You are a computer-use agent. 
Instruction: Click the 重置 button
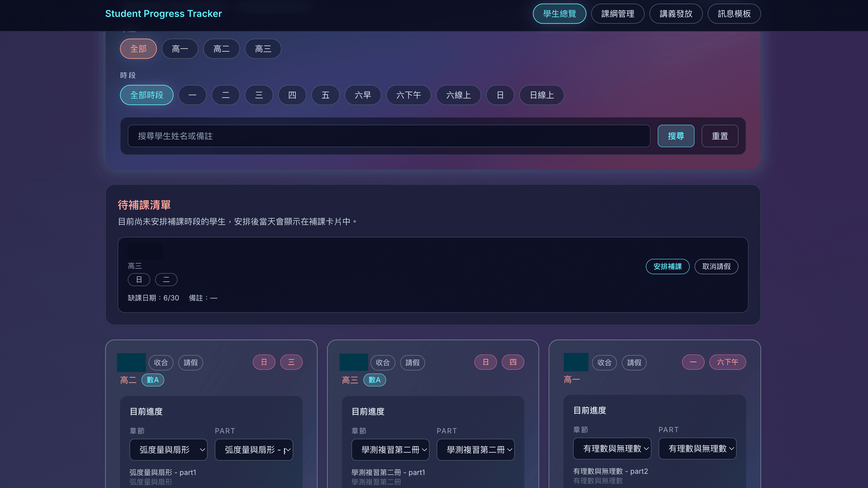pos(720,136)
